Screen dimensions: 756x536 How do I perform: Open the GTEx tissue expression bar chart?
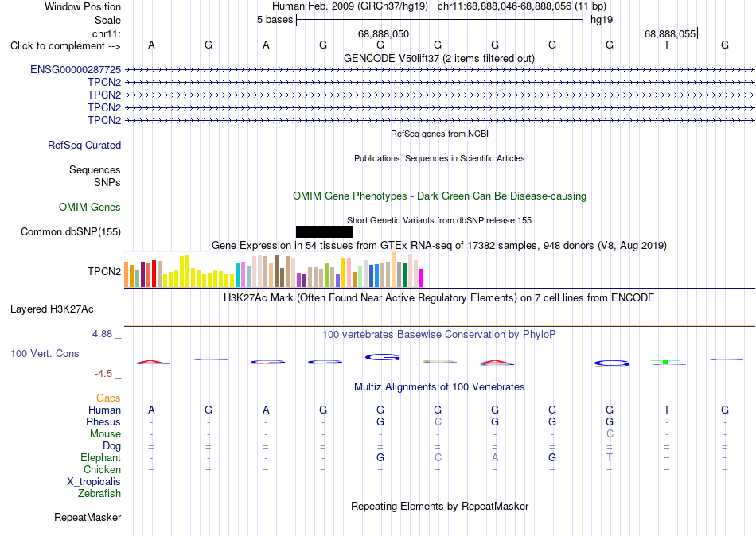274,270
